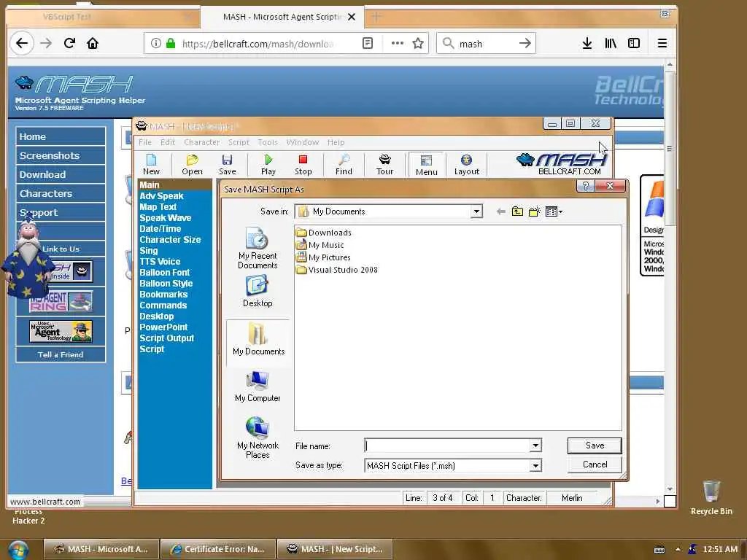The height and width of the screenshot is (560, 747).
Task: Click the Save button in dialog
Action: (595, 446)
